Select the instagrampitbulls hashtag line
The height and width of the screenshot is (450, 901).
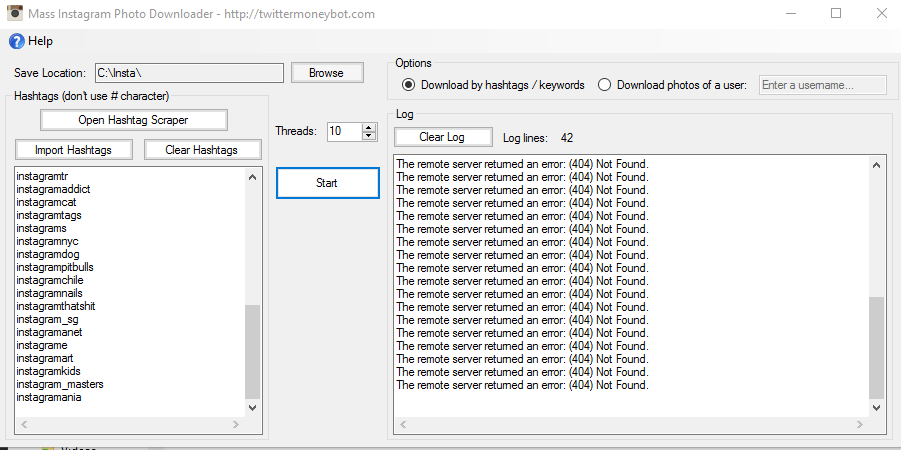(55, 267)
